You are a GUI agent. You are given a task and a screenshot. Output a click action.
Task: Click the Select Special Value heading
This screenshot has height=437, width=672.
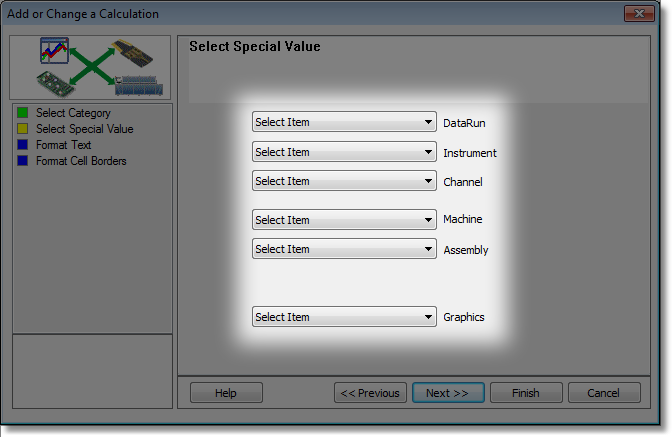(255, 46)
